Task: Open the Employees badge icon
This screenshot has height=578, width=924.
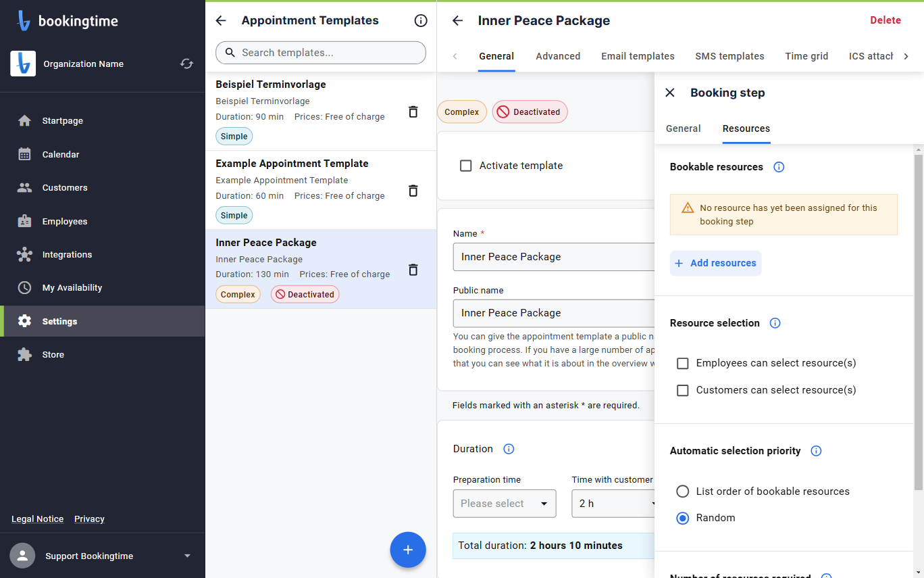Action: click(24, 221)
